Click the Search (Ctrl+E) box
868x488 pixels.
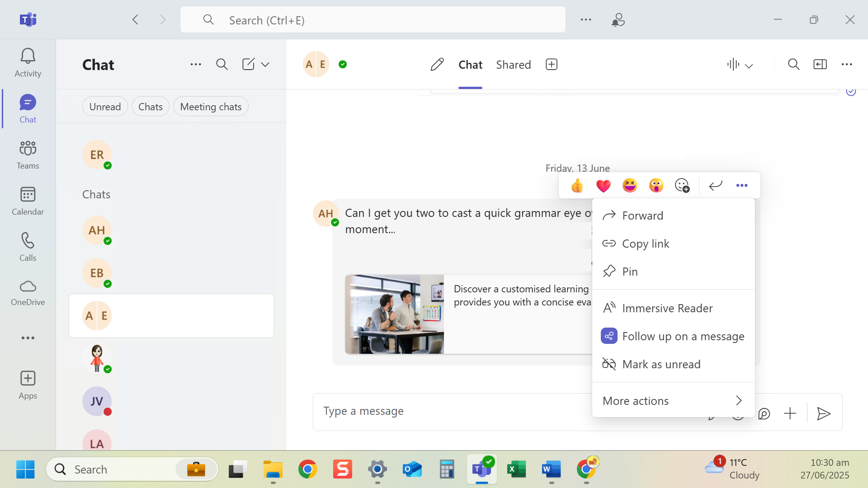pyautogui.click(x=373, y=19)
